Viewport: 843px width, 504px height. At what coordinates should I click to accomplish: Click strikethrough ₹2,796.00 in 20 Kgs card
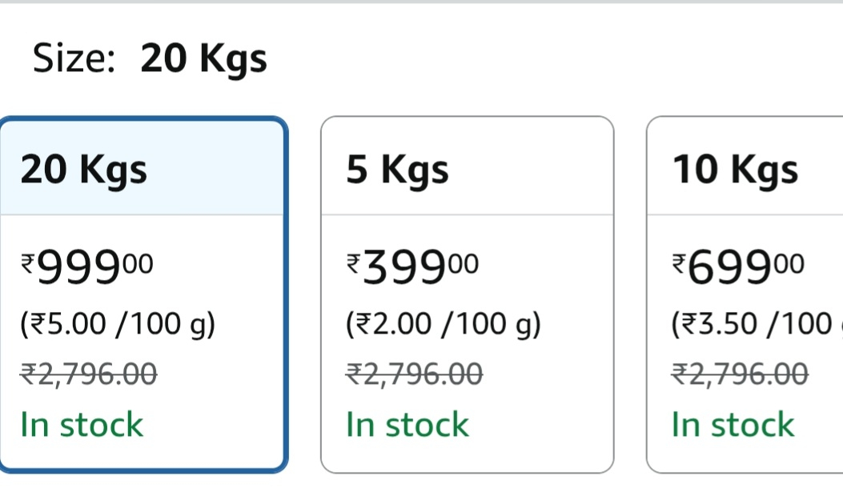[89, 373]
